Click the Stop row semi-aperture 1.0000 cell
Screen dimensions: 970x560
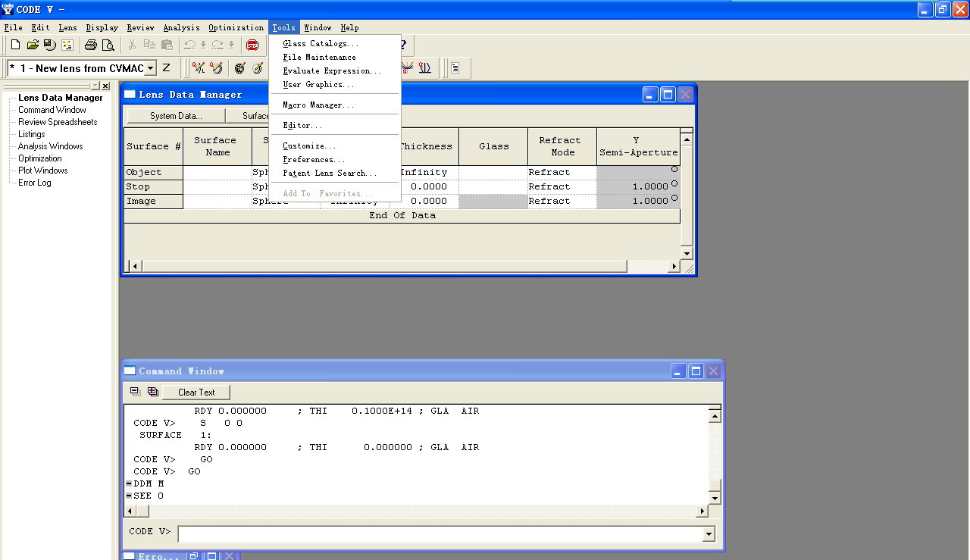[638, 186]
